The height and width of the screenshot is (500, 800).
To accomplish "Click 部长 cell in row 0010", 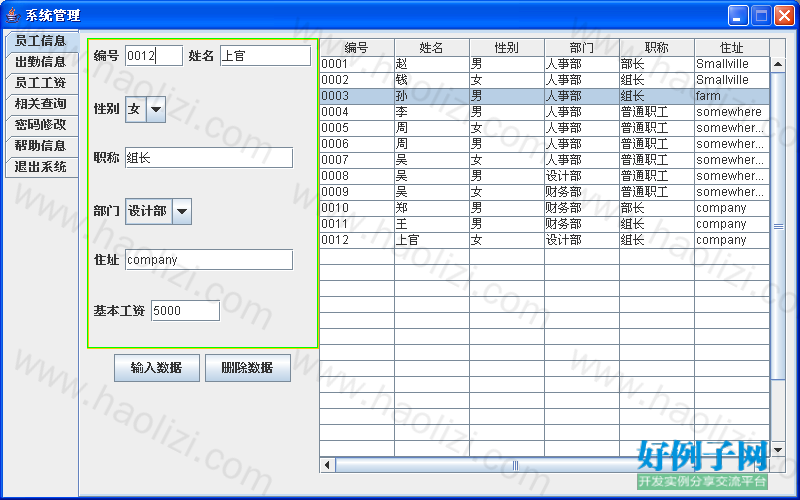I will point(657,208).
